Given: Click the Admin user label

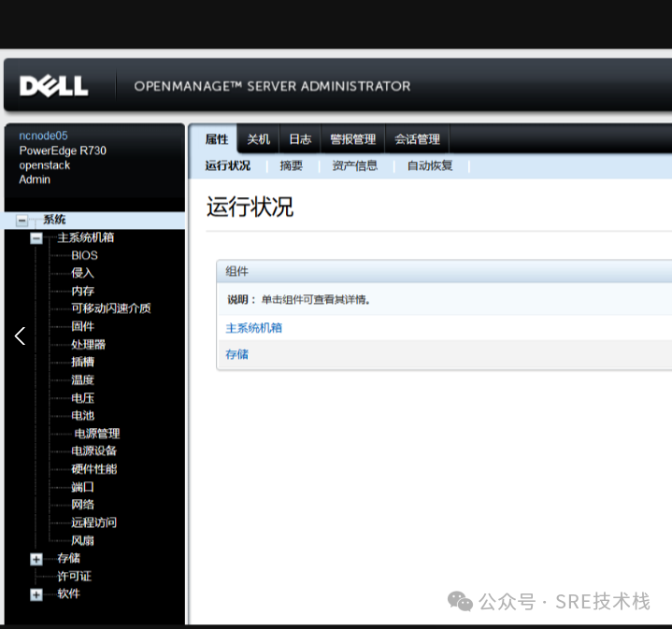Looking at the screenshot, I should [35, 179].
